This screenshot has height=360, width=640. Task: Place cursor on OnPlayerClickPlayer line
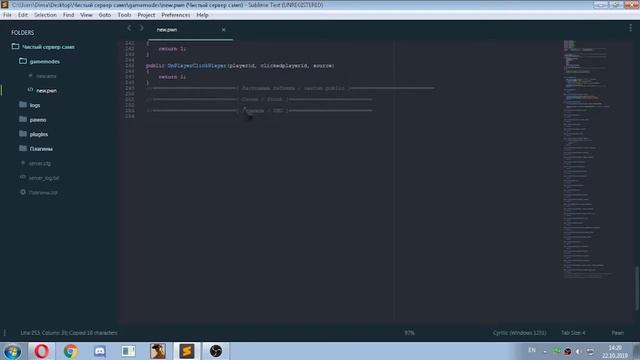point(240,66)
